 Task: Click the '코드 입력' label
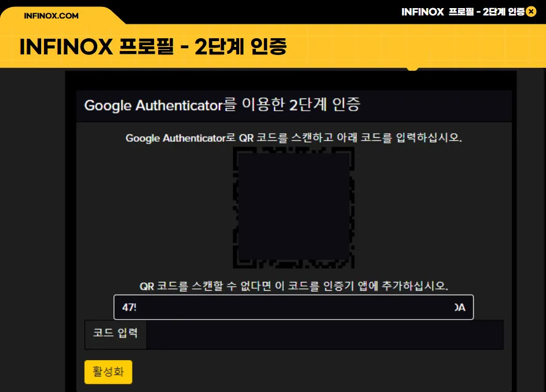(115, 333)
